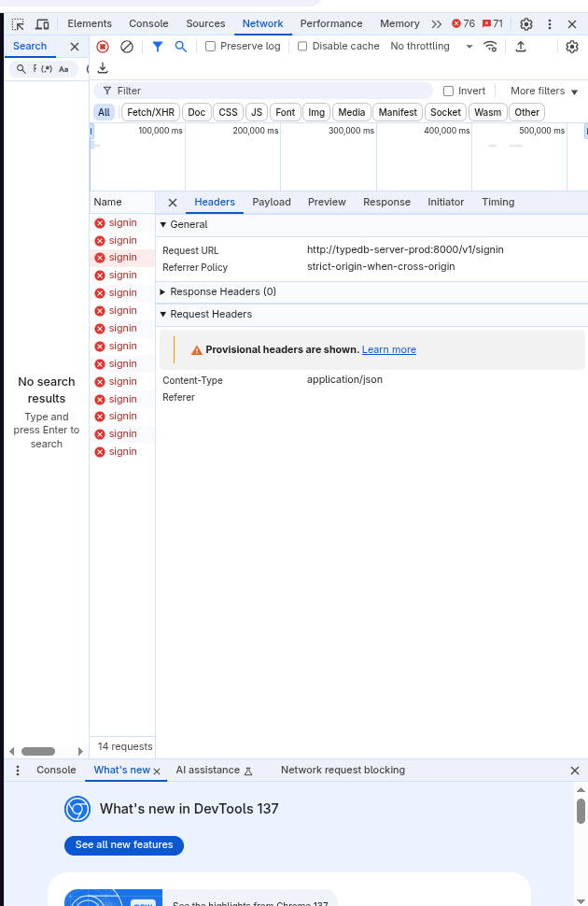588x906 pixels.
Task: Filter requests by Img type
Action: click(316, 112)
